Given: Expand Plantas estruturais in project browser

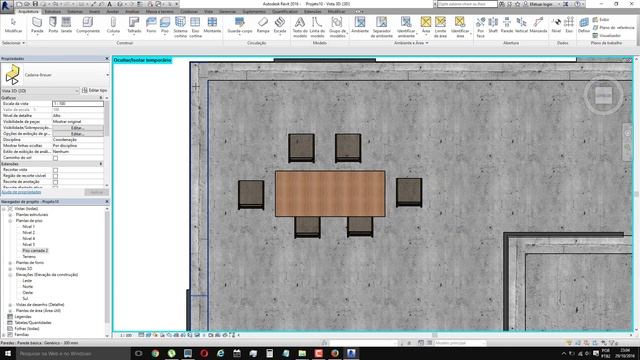Looking at the screenshot, I should tap(10, 215).
